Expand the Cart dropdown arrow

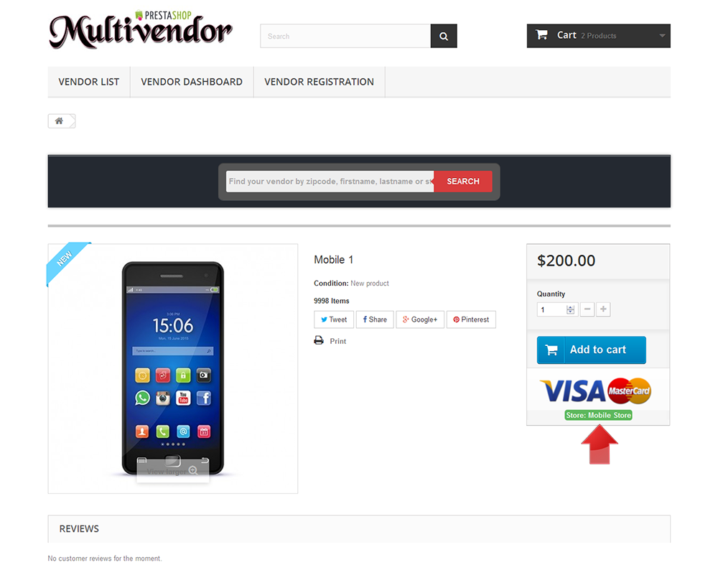click(662, 36)
